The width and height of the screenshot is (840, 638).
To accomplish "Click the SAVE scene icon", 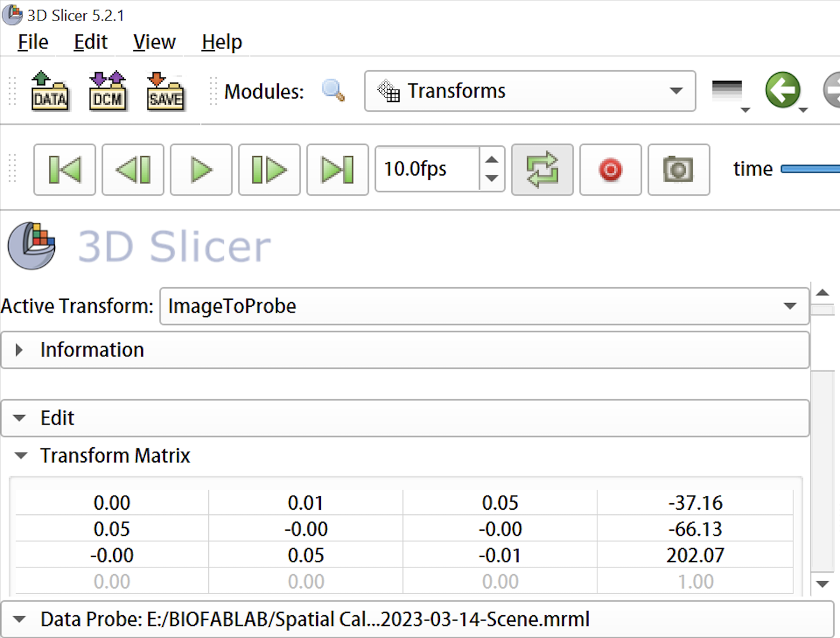I will tap(166, 90).
